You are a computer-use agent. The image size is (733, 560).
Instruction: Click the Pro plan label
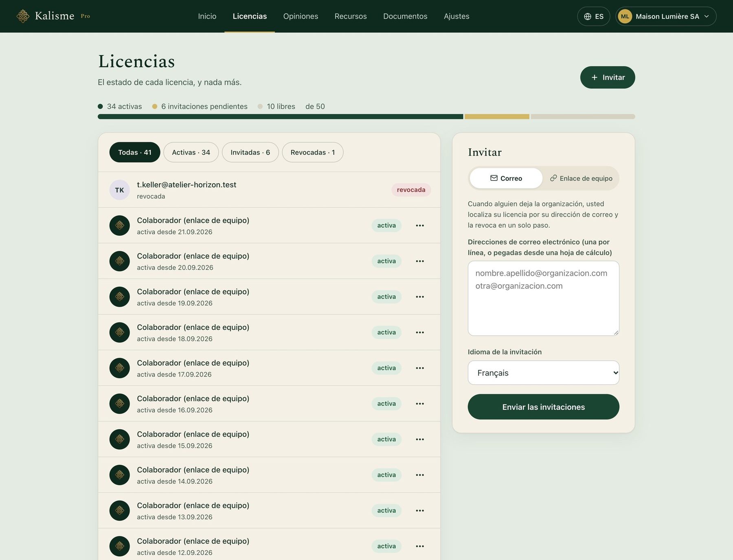pos(85,16)
